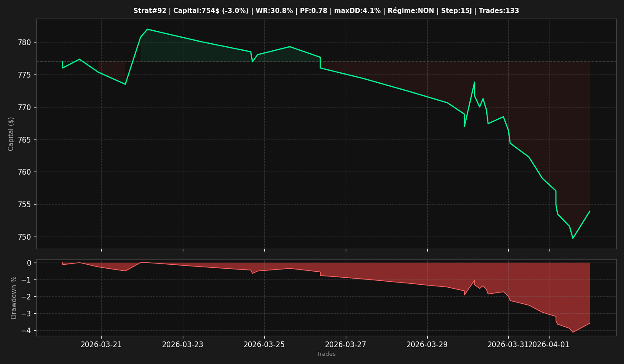Pick the 2026-03-31 date label

(x=508, y=344)
